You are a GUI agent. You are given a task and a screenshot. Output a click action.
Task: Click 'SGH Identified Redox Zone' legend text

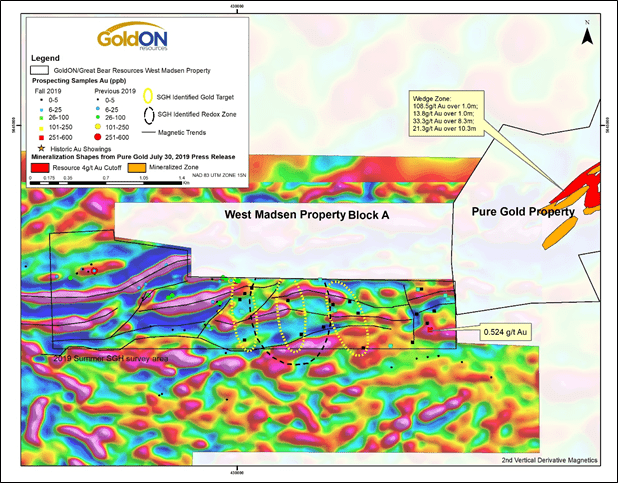[197, 114]
